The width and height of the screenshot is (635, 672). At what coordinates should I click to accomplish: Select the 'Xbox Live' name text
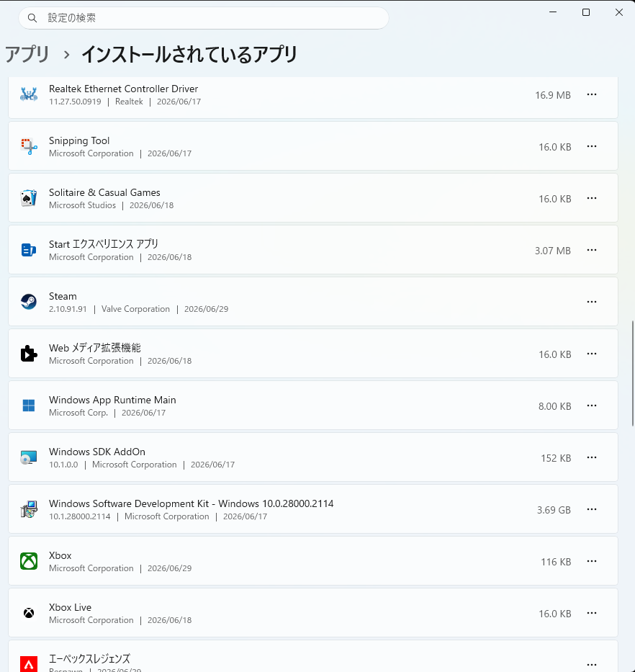70,607
